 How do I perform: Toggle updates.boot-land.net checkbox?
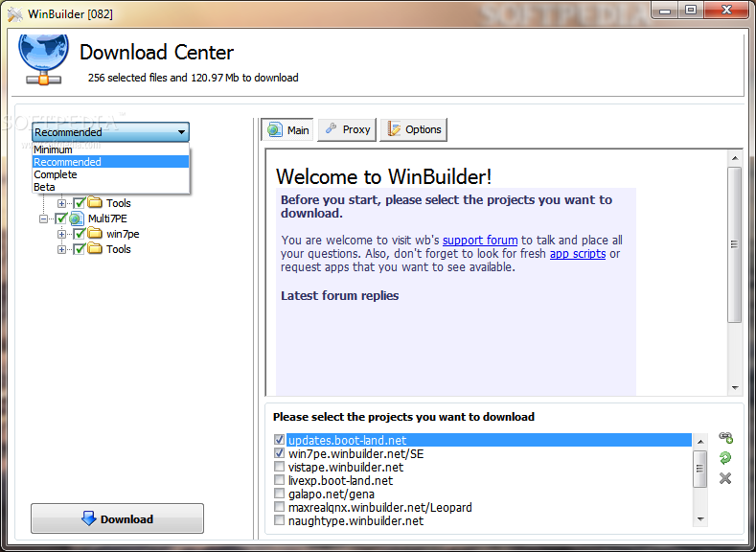pos(279,440)
